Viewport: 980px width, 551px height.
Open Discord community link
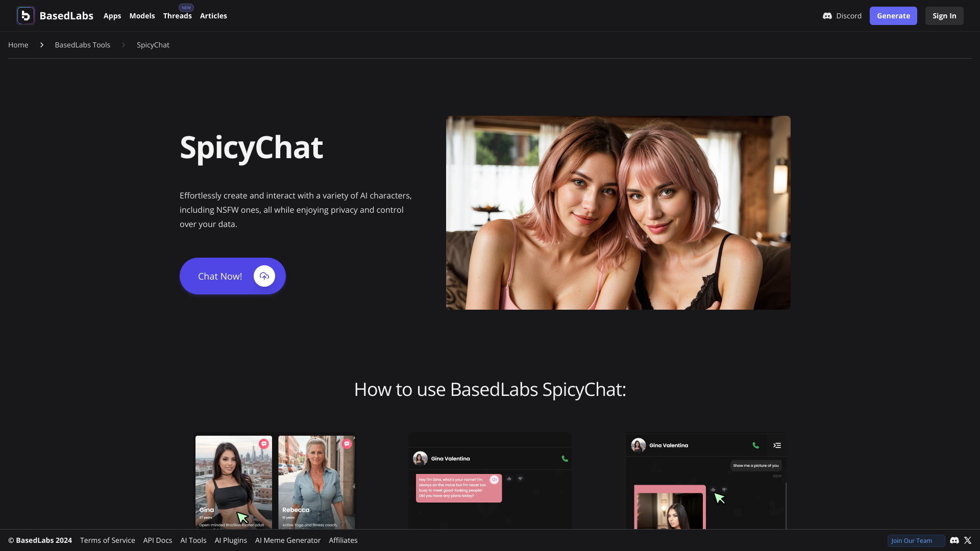click(842, 15)
